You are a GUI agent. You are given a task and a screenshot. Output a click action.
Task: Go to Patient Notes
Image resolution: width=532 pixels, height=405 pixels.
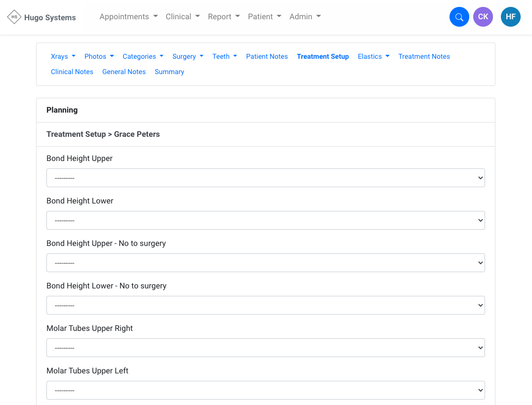[267, 57]
